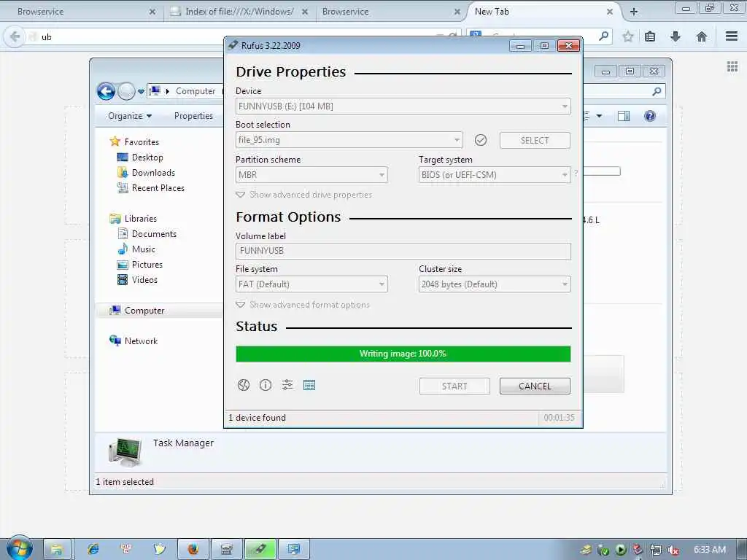This screenshot has height=560, width=747.
Task: Click the Explorer search magnifier icon
Action: pyautogui.click(x=657, y=91)
